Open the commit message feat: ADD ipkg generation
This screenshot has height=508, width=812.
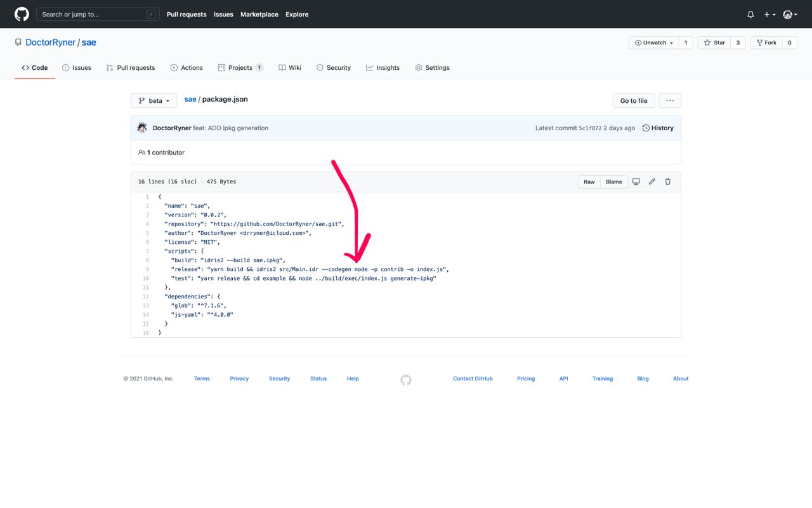click(231, 128)
